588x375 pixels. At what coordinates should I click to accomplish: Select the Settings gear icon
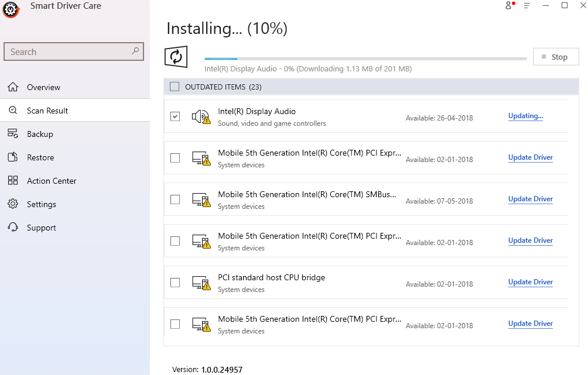pyautogui.click(x=12, y=204)
